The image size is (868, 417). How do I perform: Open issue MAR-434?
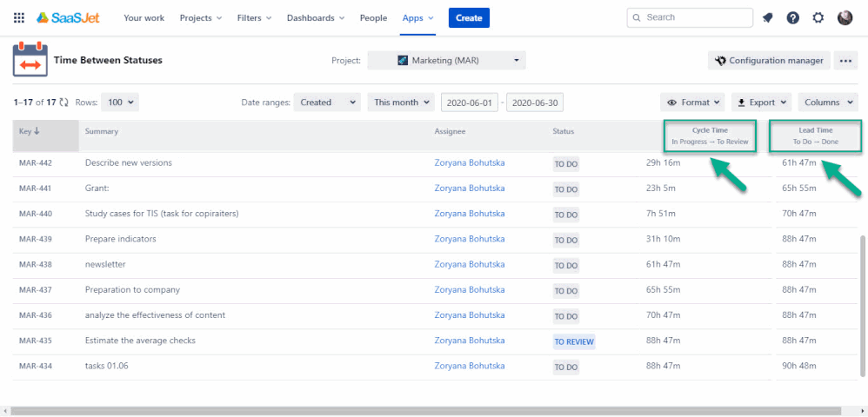36,367
